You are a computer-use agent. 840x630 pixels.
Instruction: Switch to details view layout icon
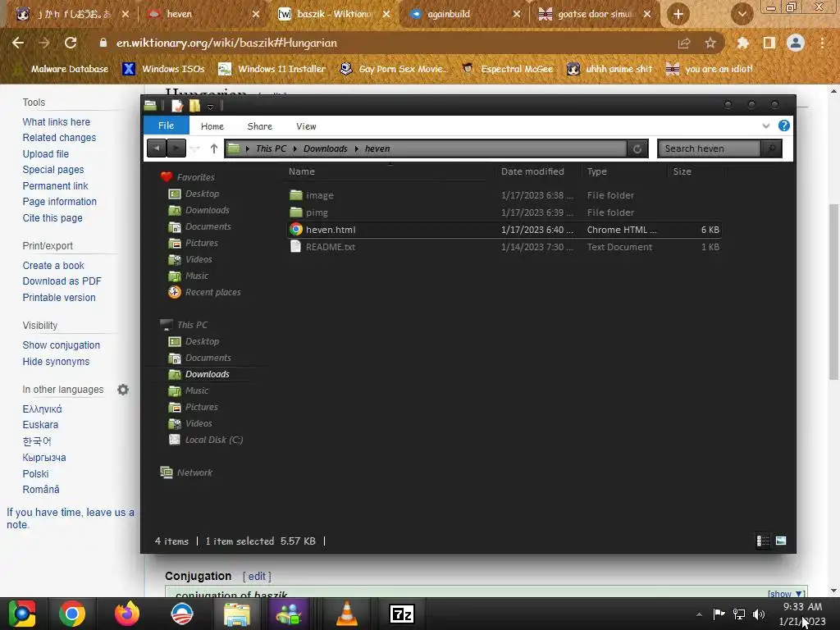[763, 541]
